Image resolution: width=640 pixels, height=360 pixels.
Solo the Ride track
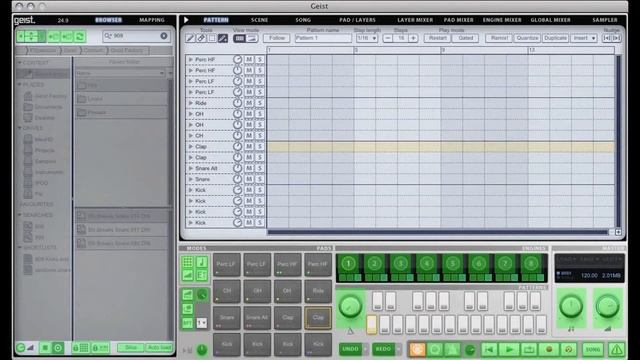point(260,103)
